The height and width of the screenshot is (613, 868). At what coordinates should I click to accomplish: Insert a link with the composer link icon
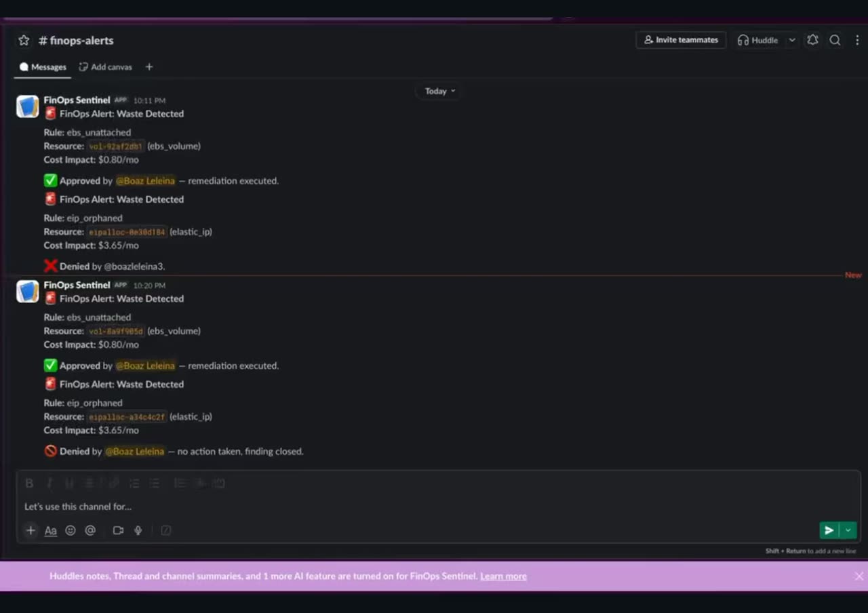click(114, 483)
